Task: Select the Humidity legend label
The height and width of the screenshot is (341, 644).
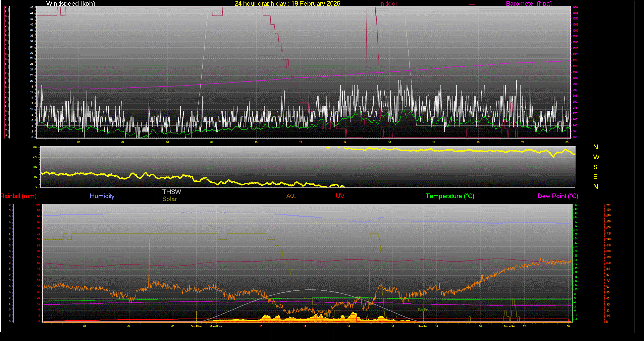Action: click(102, 196)
